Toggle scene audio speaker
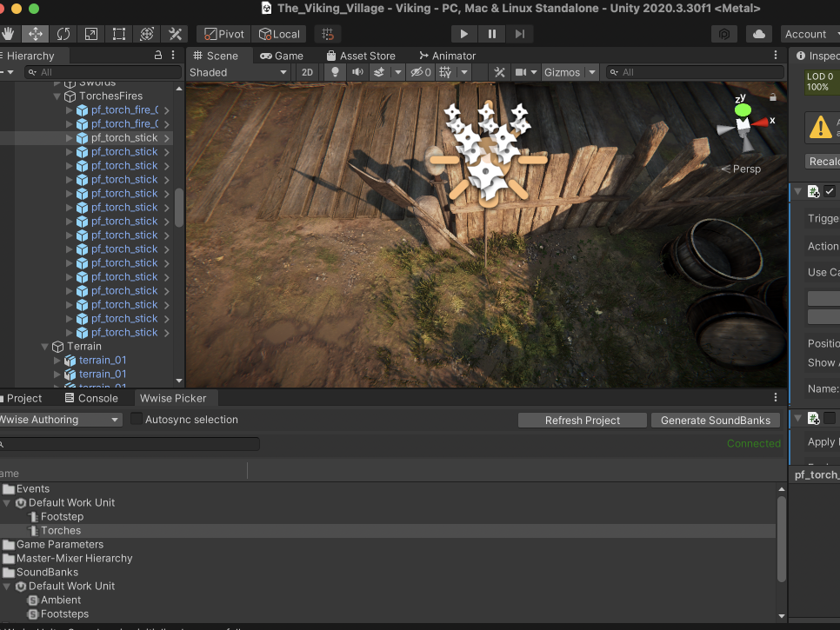 click(x=357, y=72)
